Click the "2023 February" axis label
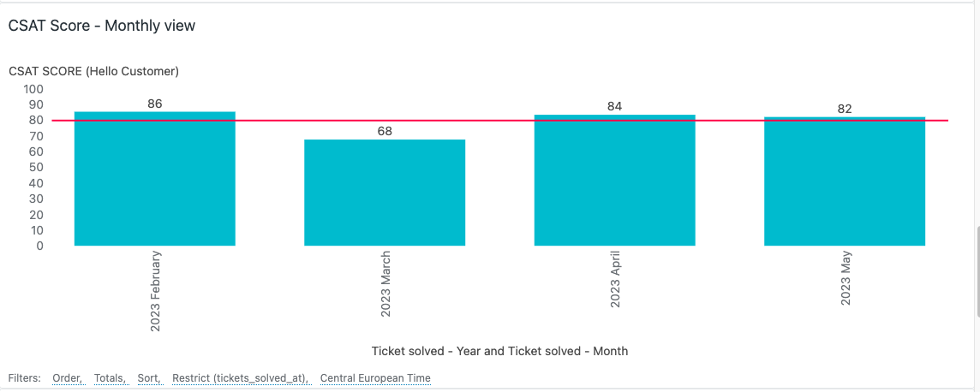 click(x=155, y=291)
